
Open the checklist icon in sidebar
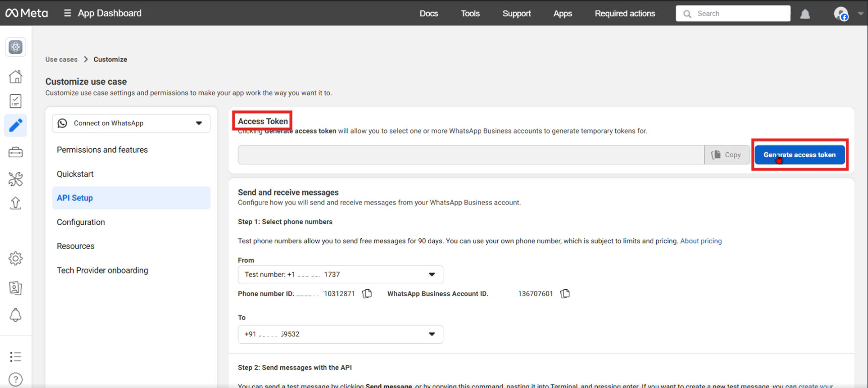[16, 101]
